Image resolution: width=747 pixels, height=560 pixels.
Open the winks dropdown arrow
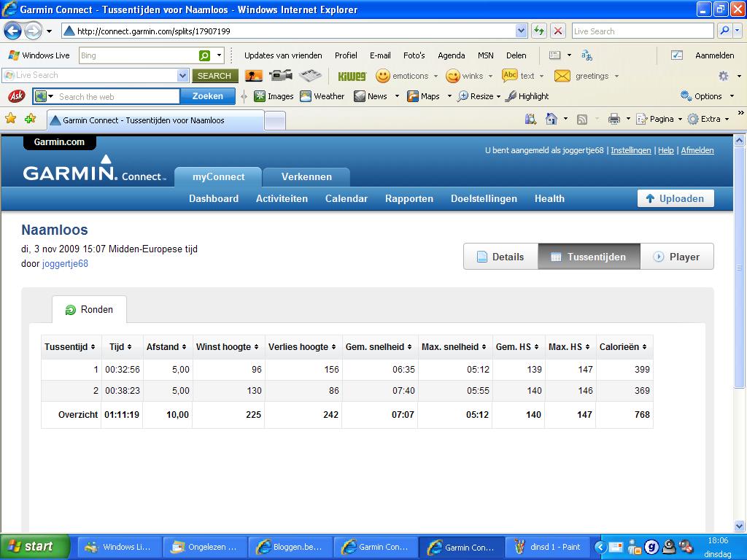490,76
